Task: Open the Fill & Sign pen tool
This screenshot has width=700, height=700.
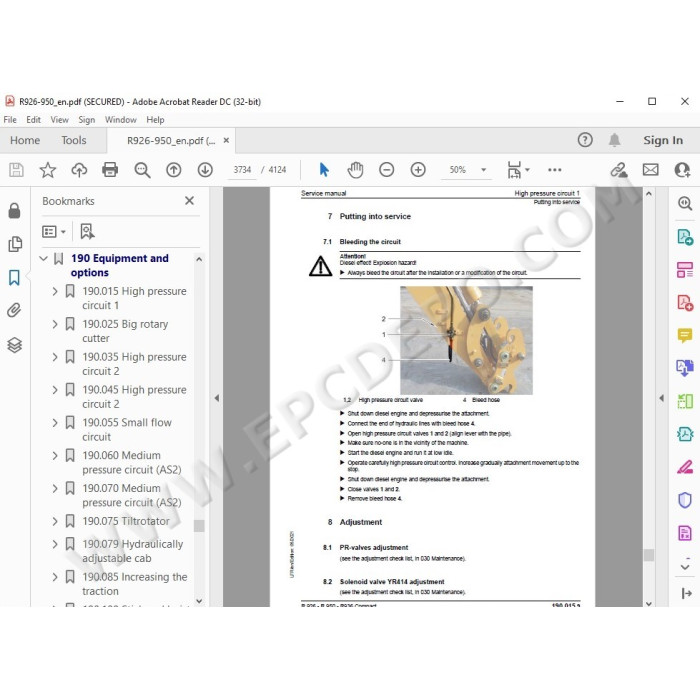Action: coord(685,467)
